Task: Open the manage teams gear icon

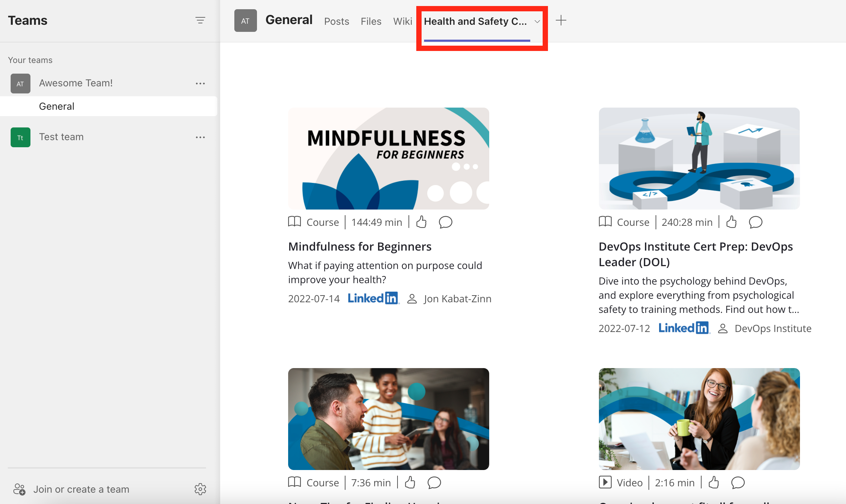Action: 200,489
